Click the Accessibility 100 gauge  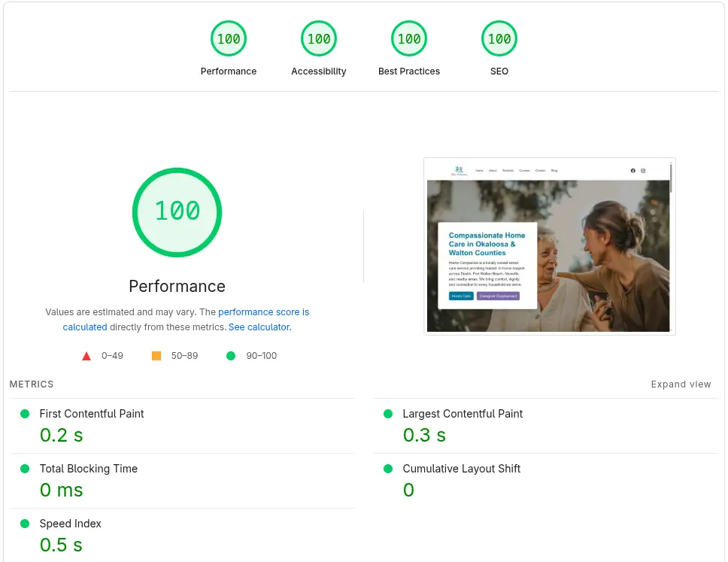(x=319, y=38)
